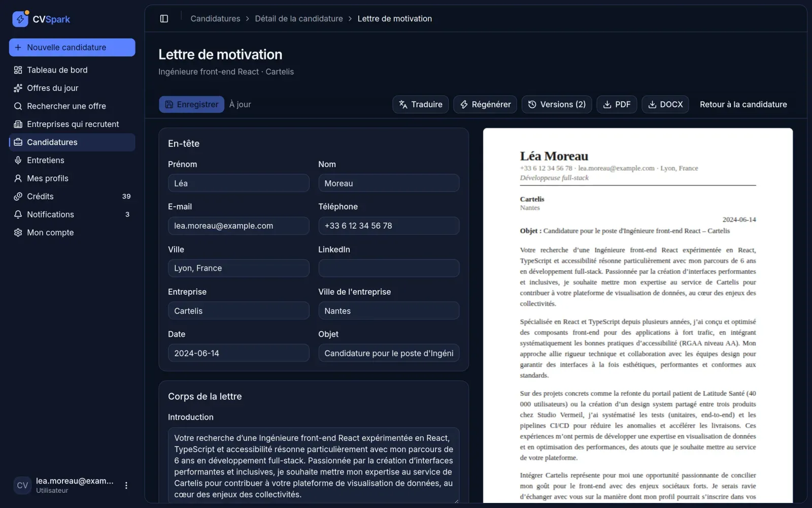812x508 pixels.
Task: Click the Téléphone input field
Action: pyautogui.click(x=389, y=226)
